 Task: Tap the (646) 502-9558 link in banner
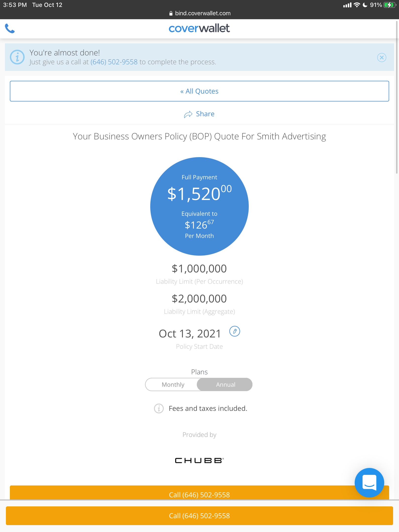[x=114, y=62]
